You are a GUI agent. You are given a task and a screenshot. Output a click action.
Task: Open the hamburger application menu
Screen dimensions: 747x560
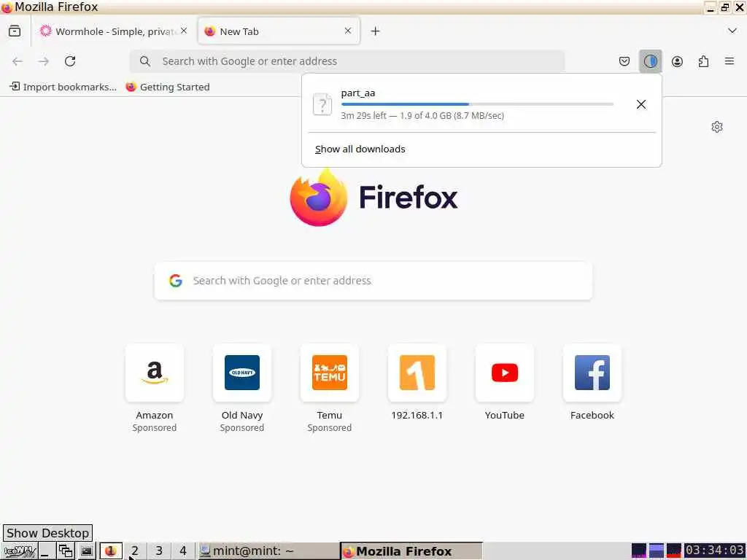pos(729,61)
